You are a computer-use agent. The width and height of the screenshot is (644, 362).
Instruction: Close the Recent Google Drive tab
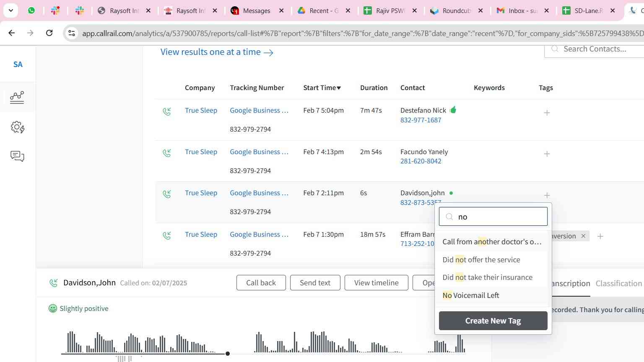pyautogui.click(x=348, y=10)
